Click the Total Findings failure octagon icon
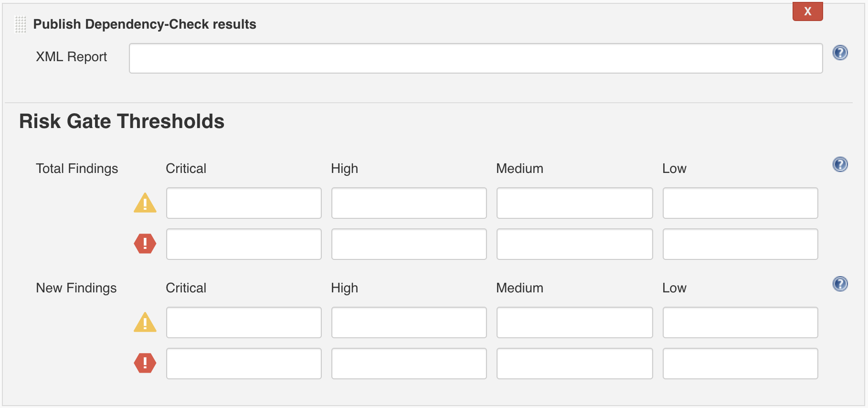Image resolution: width=868 pixels, height=408 pixels. [x=145, y=244]
